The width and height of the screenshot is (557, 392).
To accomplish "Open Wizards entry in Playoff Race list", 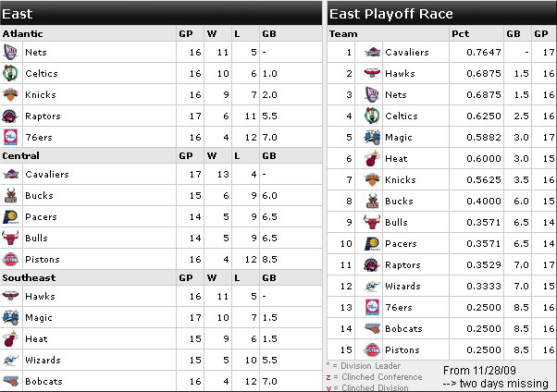I will (402, 287).
